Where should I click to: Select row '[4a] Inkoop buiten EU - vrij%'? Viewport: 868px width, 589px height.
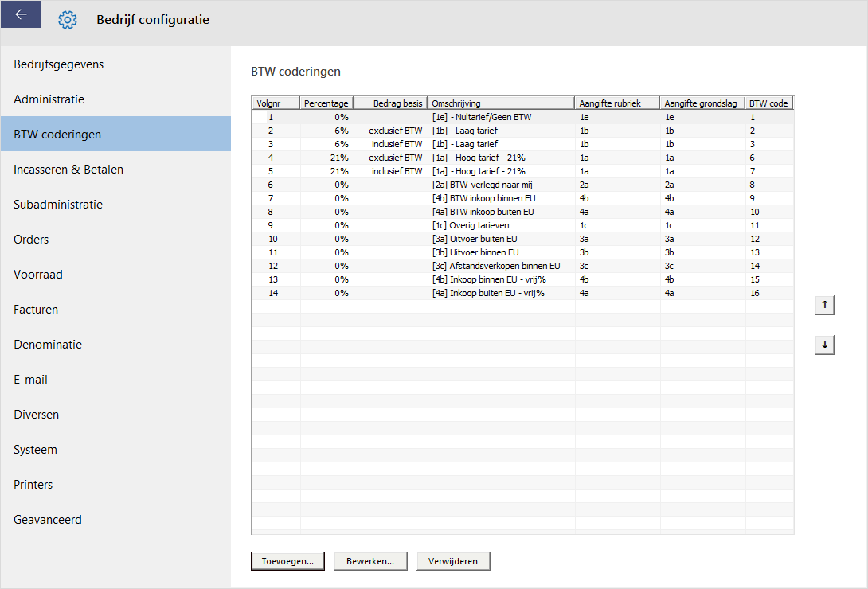click(522, 293)
